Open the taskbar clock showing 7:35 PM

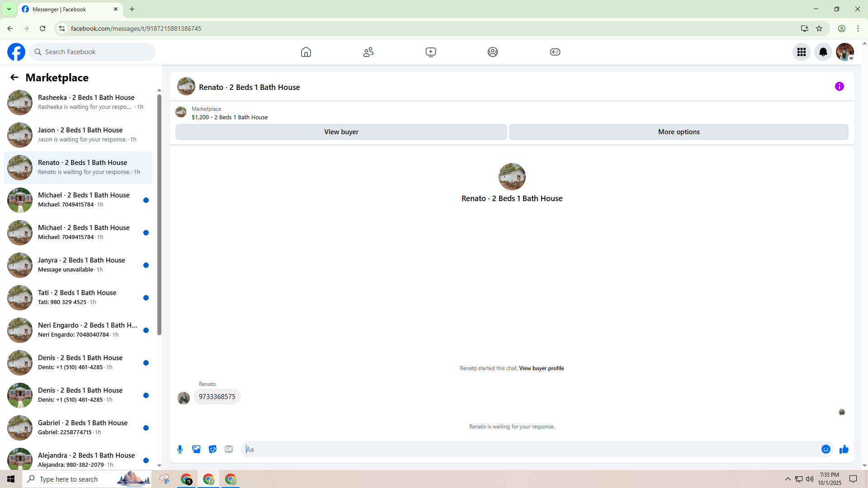point(830,479)
